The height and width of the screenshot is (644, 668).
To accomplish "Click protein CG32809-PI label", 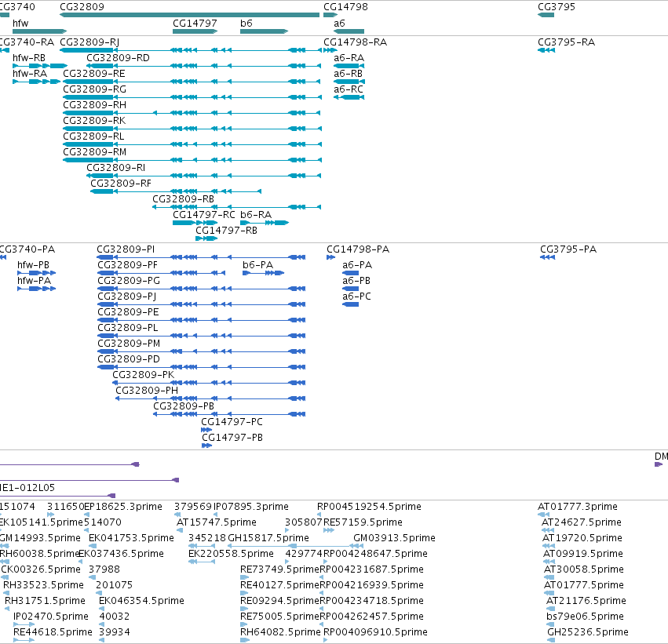I will tap(126, 249).
